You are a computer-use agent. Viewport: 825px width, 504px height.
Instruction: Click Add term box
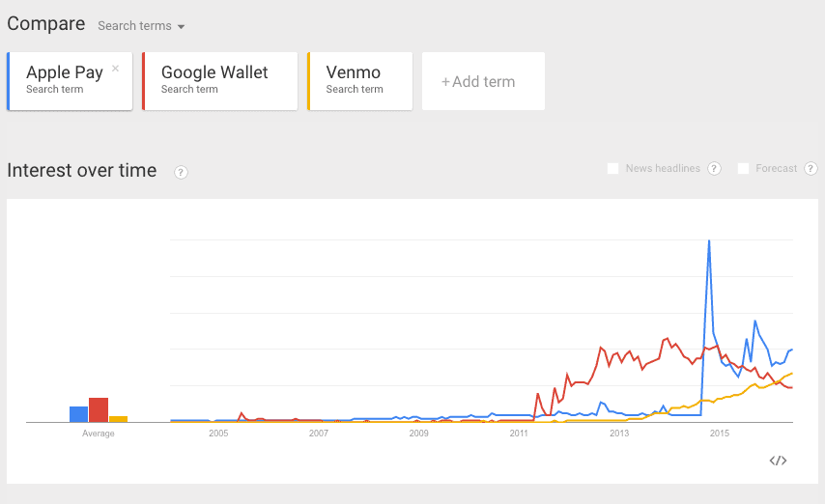[x=483, y=81]
